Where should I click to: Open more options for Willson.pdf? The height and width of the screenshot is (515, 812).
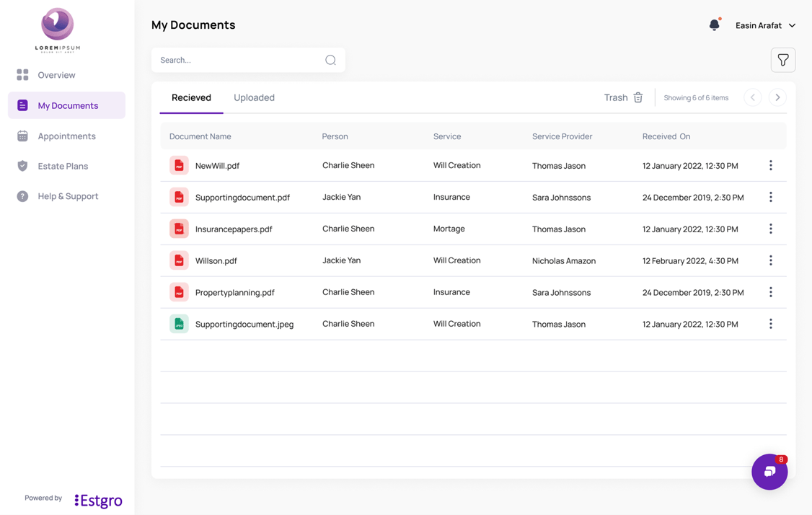tap(771, 260)
